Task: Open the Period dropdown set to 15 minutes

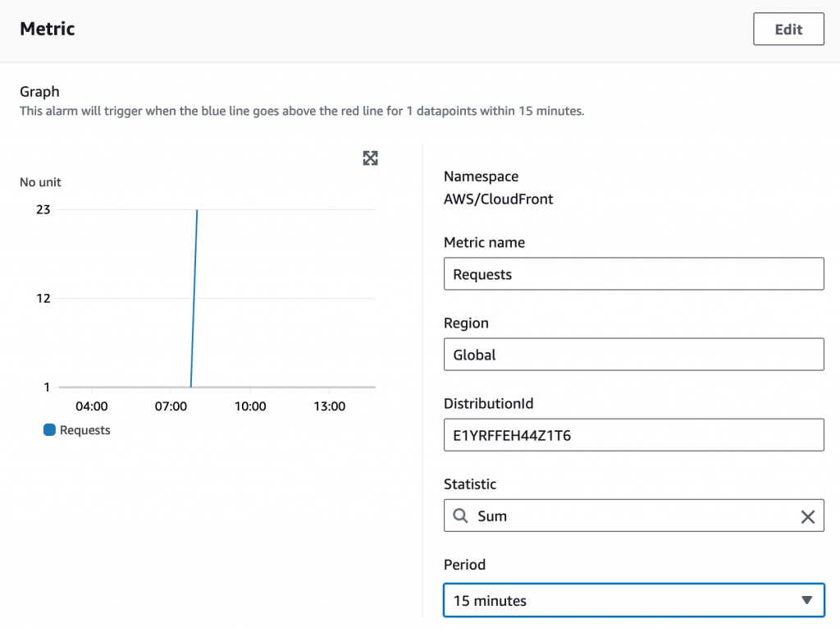Action: pyautogui.click(x=633, y=600)
